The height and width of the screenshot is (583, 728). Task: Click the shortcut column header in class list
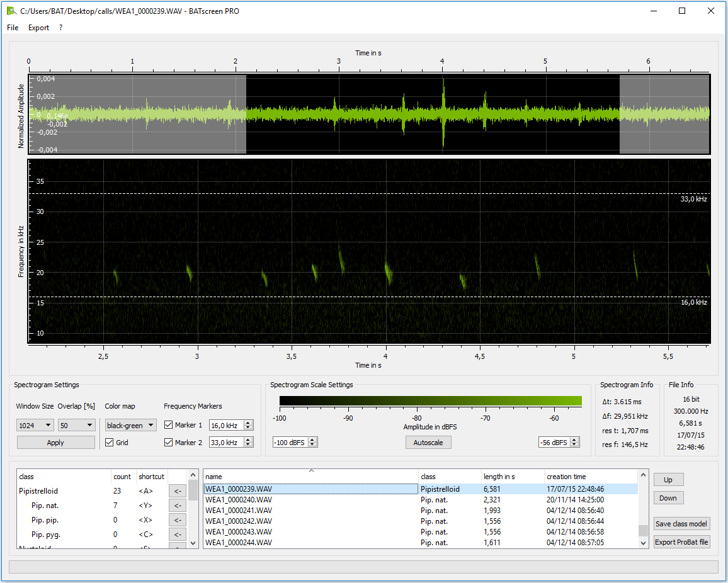pyautogui.click(x=151, y=476)
